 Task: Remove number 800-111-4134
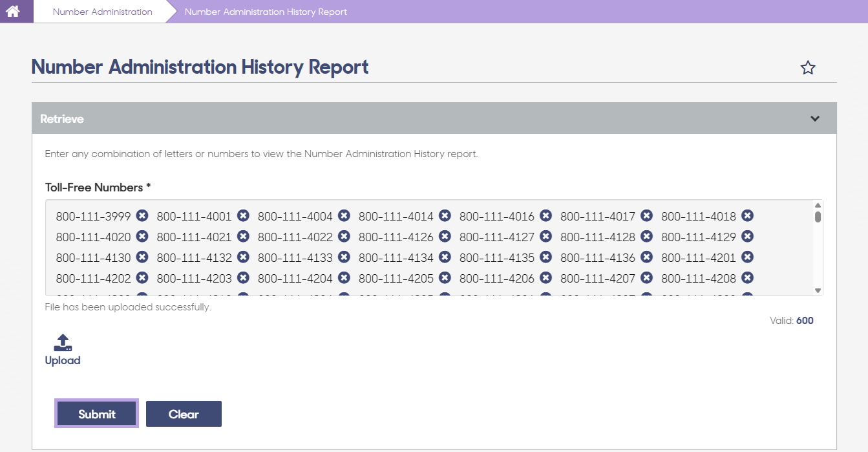pyautogui.click(x=445, y=257)
